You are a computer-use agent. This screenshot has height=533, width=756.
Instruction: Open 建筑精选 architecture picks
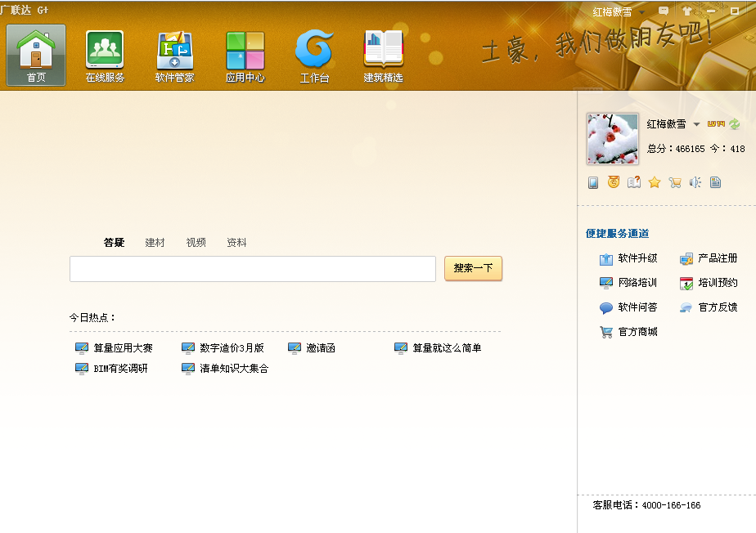tap(383, 56)
